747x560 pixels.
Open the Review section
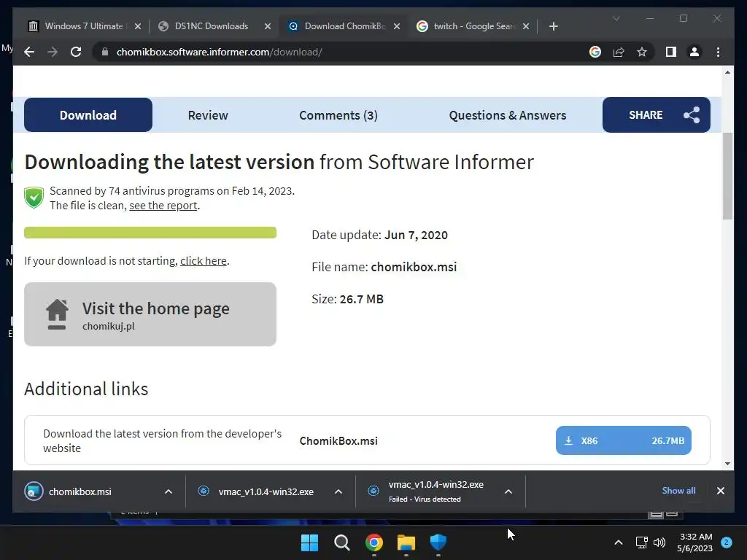coord(208,115)
